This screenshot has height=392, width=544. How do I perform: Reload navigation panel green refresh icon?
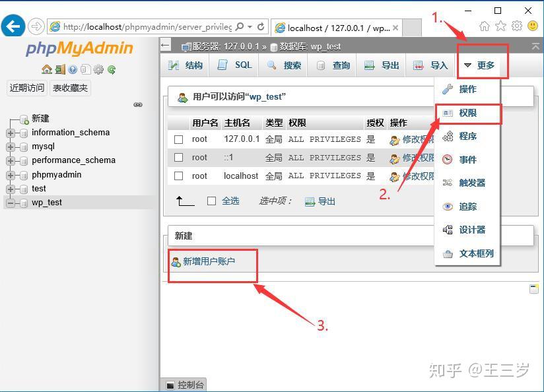coord(112,69)
